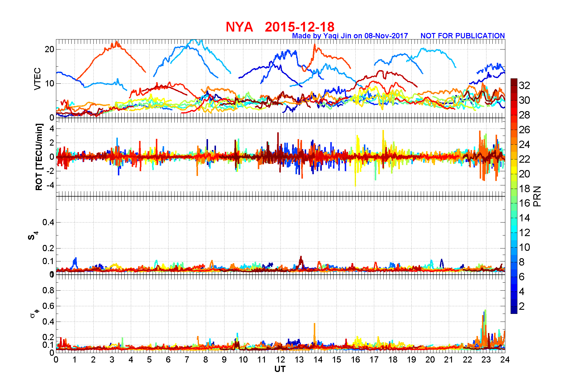Click the UT axis tick label 7
Screen dimensions: 561x392
187,360
